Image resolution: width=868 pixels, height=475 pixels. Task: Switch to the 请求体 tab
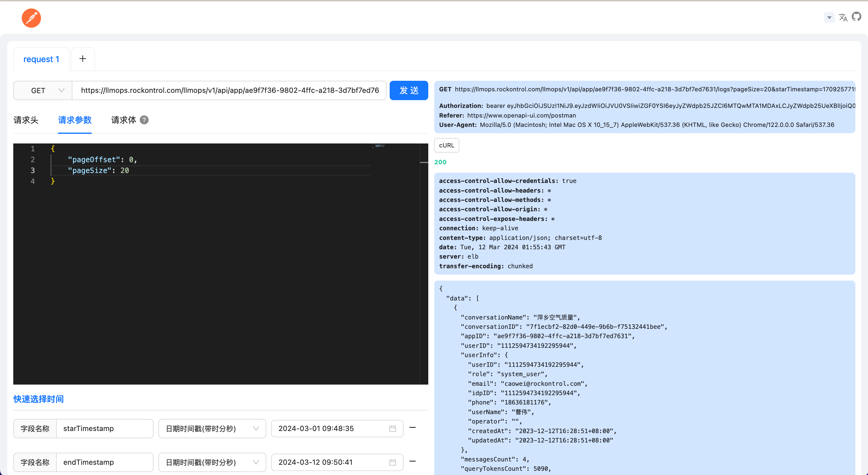coord(123,120)
